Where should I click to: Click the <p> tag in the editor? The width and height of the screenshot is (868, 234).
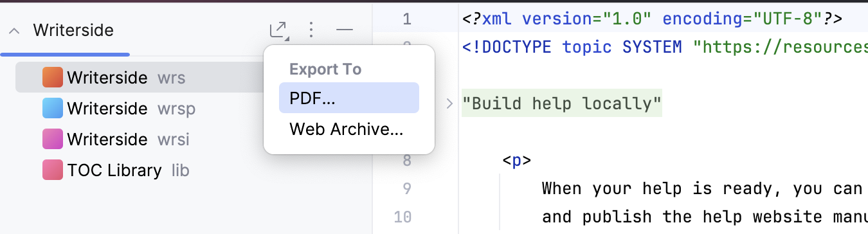coord(516,160)
